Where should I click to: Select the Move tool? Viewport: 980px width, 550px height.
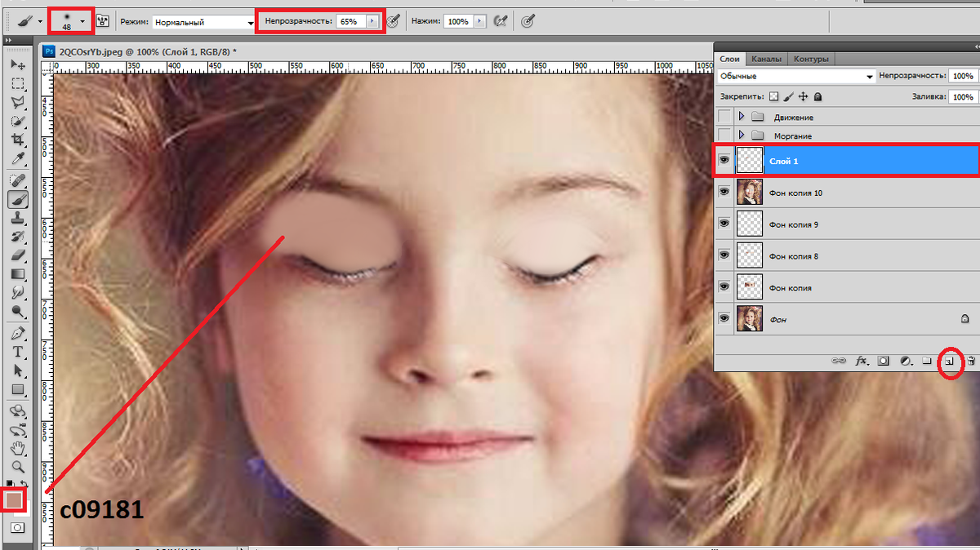18,64
